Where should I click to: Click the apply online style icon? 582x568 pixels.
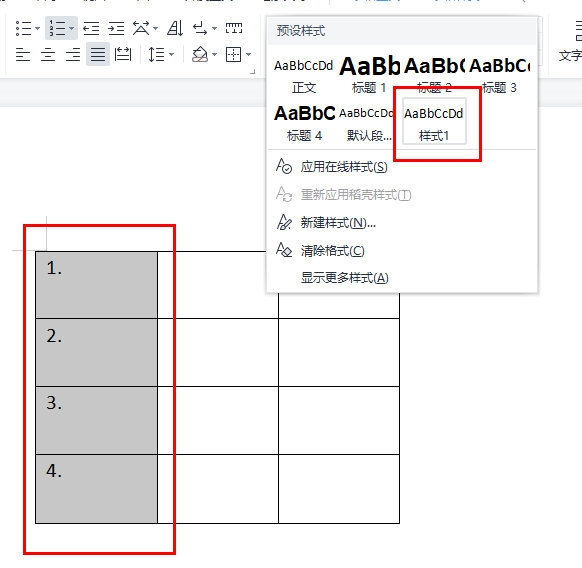(284, 166)
